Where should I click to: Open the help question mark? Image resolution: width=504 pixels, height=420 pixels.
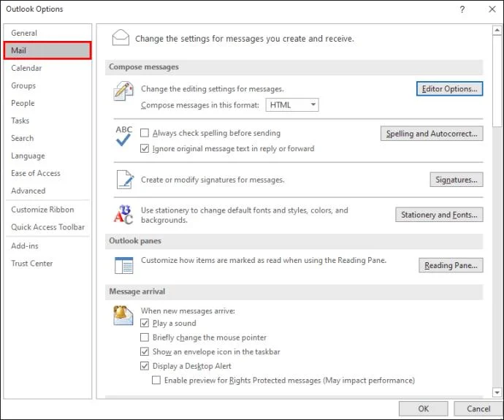click(462, 9)
